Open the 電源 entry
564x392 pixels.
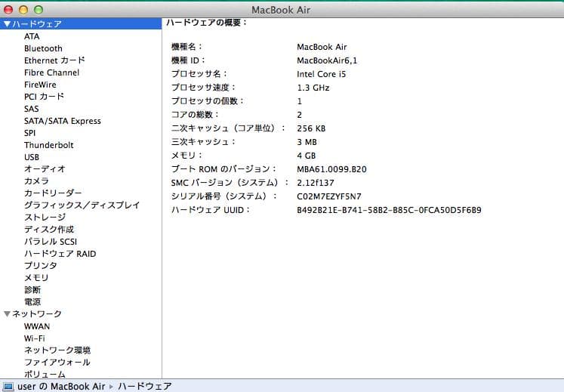click(x=32, y=302)
